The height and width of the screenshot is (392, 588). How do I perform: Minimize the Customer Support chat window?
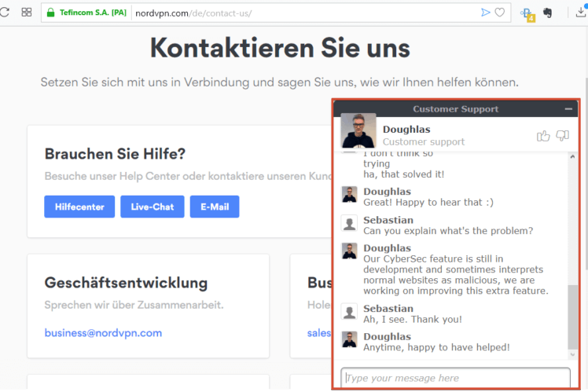(x=568, y=109)
